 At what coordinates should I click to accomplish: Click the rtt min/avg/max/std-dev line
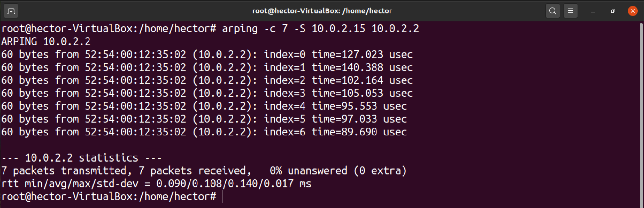(156, 184)
